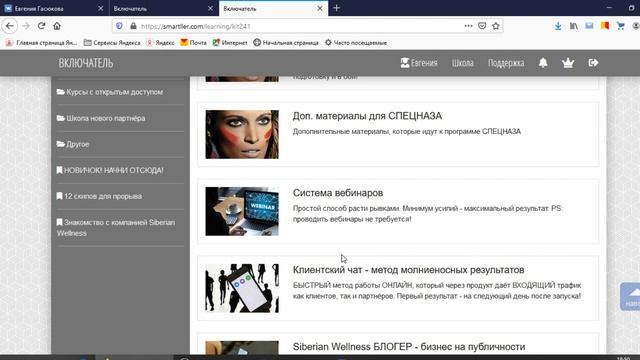Open the browser home page icon
Viewport: 640px width, 360px height.
[57, 26]
